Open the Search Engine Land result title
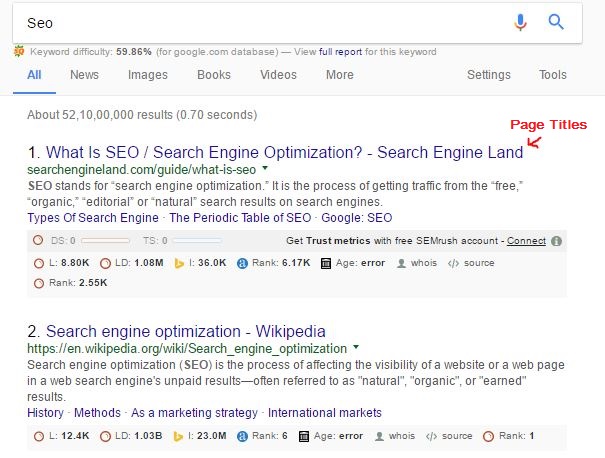This screenshot has width=605, height=458. point(284,152)
